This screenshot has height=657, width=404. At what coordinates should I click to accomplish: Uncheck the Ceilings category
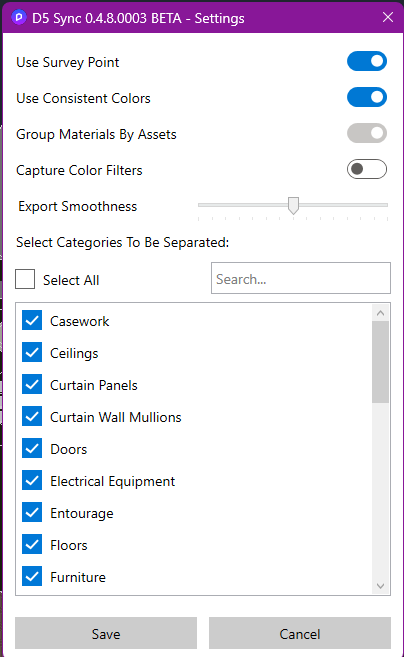coord(32,352)
